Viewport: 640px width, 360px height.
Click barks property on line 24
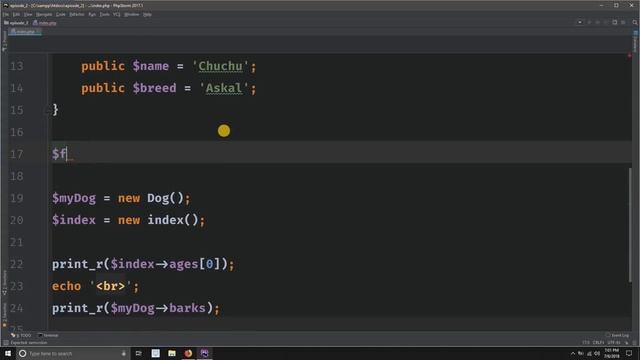[187, 309]
